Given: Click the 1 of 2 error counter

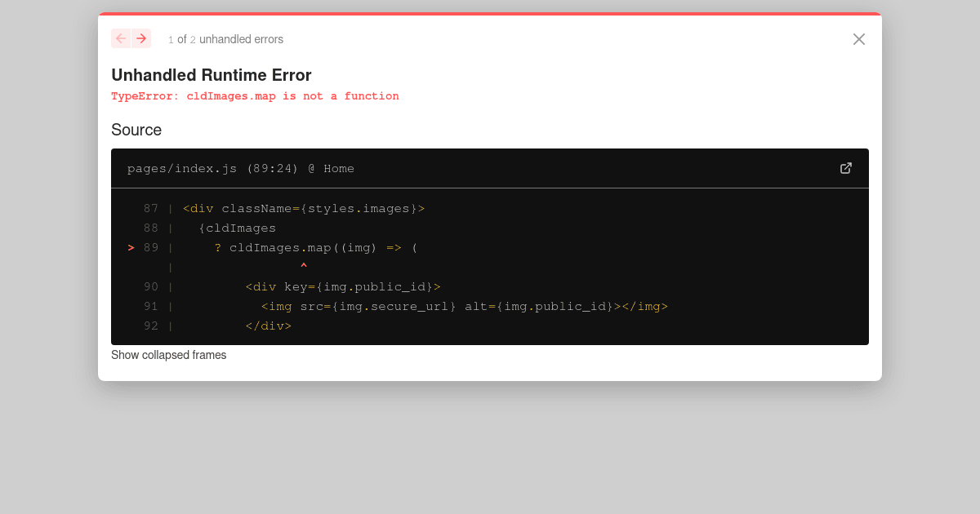Looking at the screenshot, I should (181, 38).
